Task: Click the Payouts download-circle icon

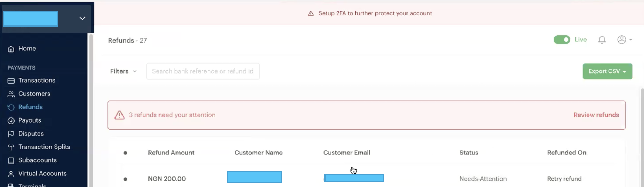Action: coord(11,121)
